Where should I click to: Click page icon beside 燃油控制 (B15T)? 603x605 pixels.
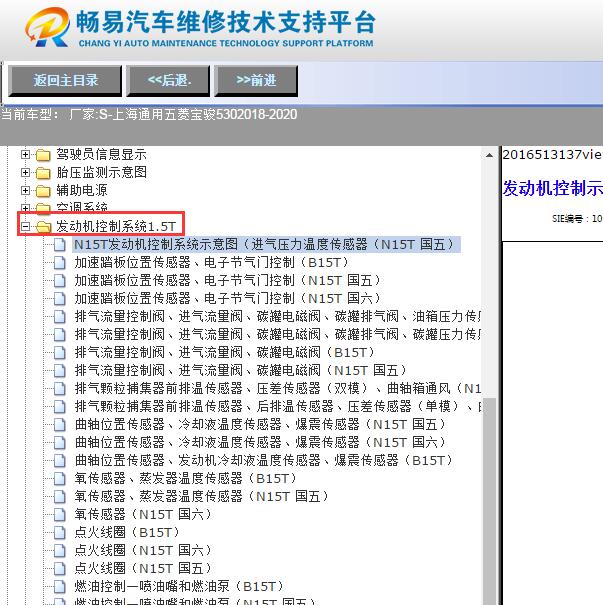point(59,587)
